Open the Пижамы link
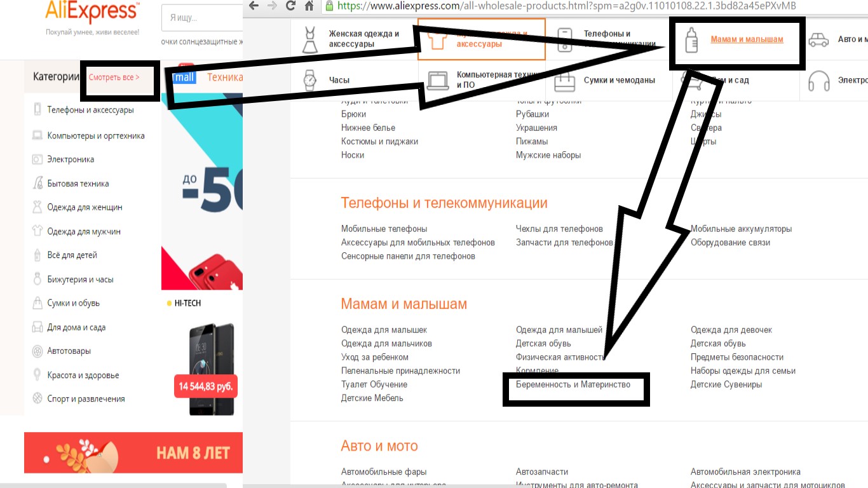The width and height of the screenshot is (868, 488). click(532, 142)
